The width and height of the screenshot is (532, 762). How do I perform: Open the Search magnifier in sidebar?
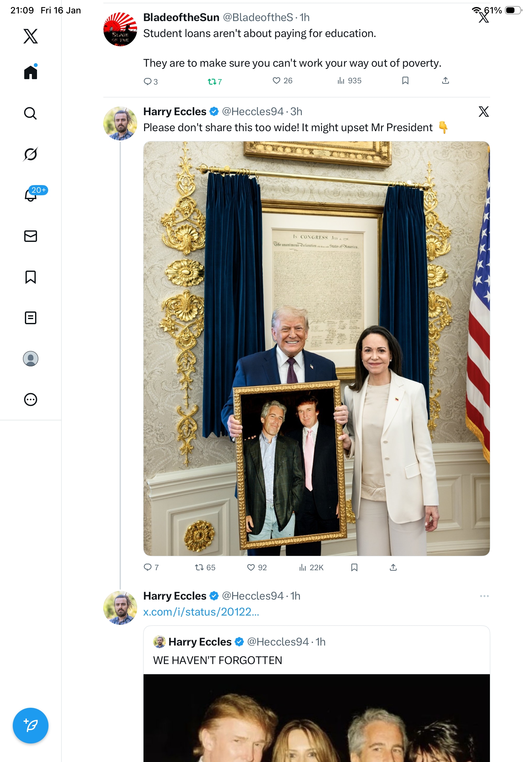(x=31, y=113)
